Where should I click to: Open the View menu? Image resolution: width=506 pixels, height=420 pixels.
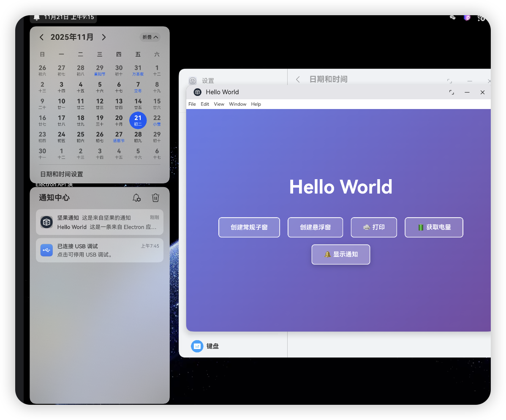tap(219, 104)
